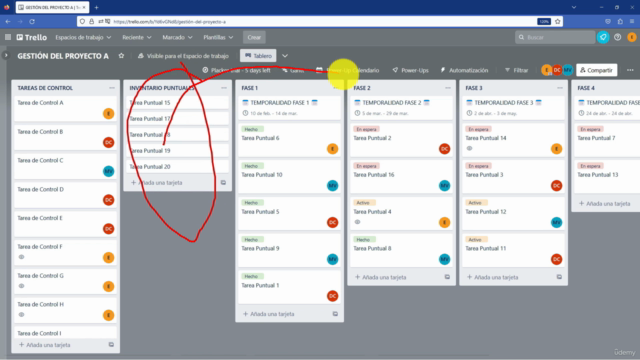Select Tablero view tab
The height and width of the screenshot is (360, 640).
[258, 56]
